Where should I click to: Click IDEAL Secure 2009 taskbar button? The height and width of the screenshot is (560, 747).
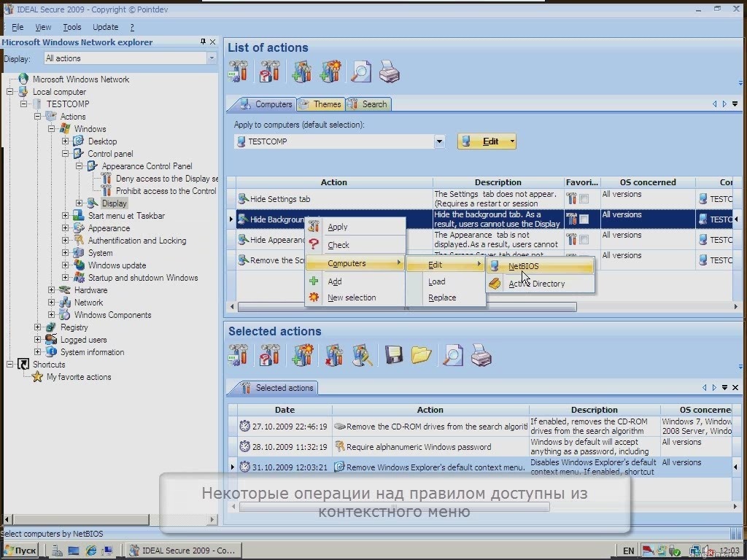[183, 551]
